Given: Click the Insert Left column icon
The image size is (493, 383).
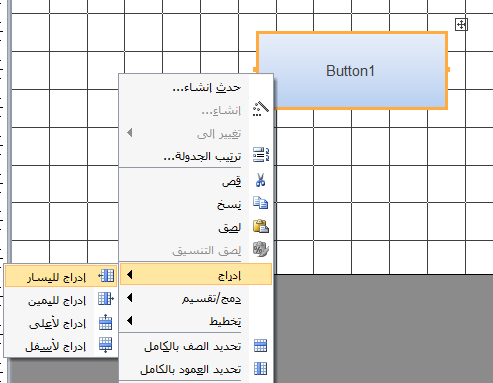Looking at the screenshot, I should (x=106, y=276).
